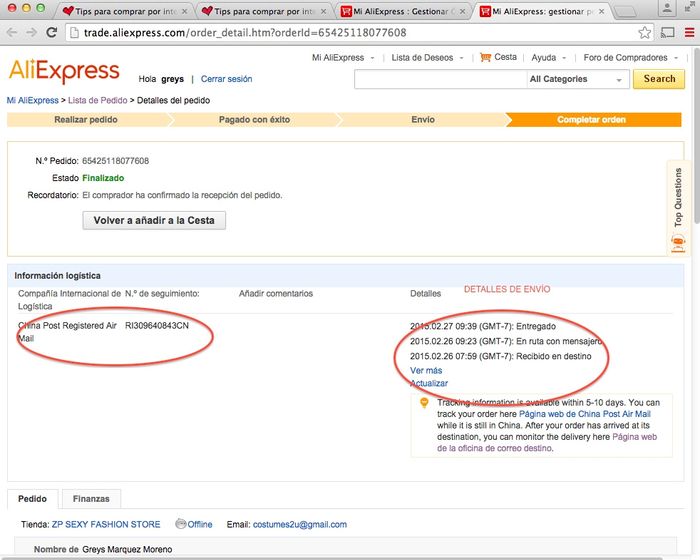Click the Envío progress step
Screen dimensions: 700x560
[x=423, y=120]
